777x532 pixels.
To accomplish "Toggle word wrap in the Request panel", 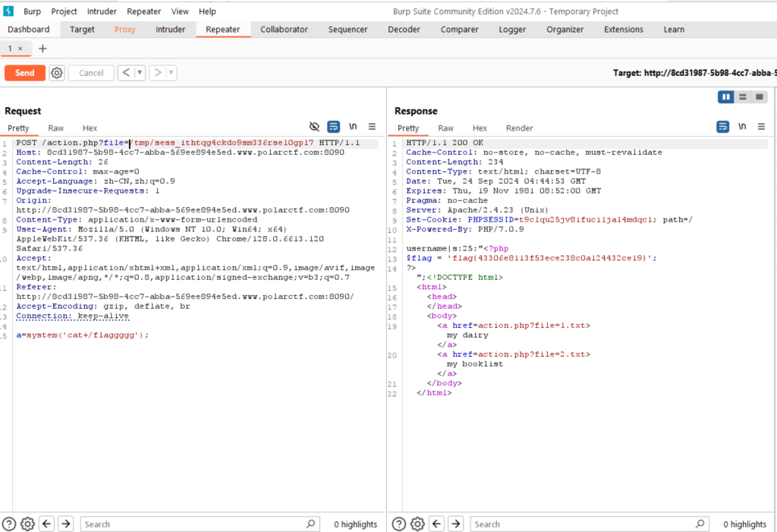I will tap(334, 127).
